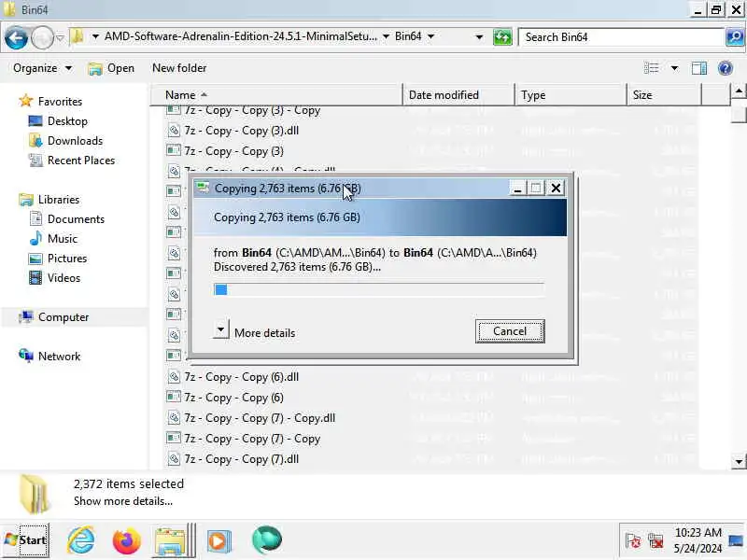Close the Copying dialog

coord(556,189)
